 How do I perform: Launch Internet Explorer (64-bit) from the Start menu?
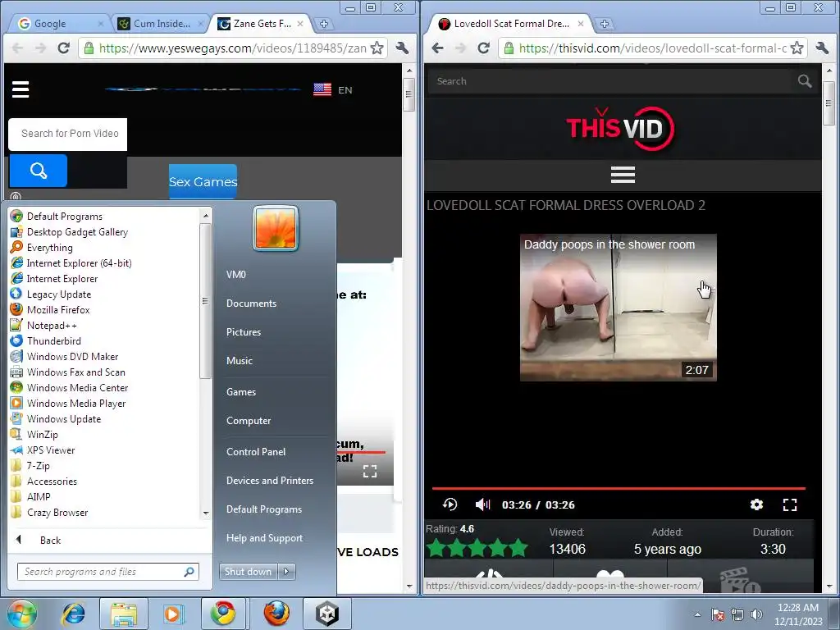click(79, 263)
